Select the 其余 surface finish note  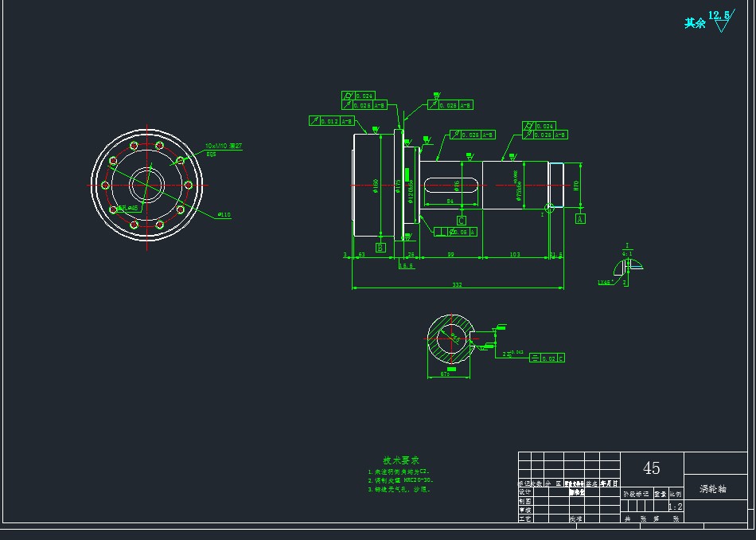[x=695, y=22]
